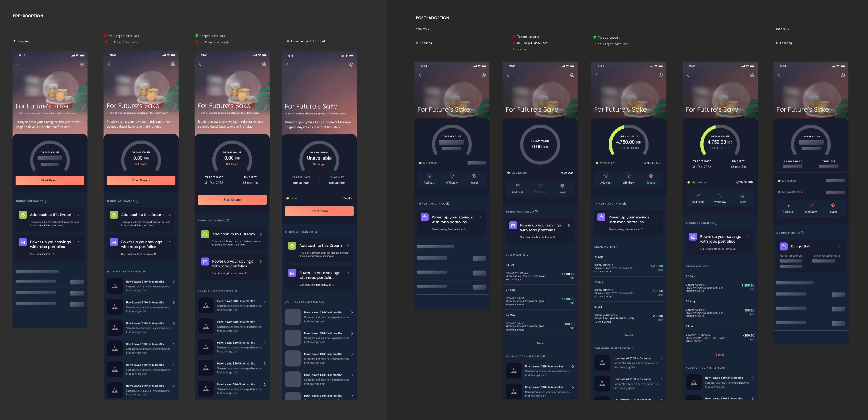This screenshot has width=868, height=420.
Task: Tap green Add cash icon on Error screen card
Action: (x=292, y=246)
